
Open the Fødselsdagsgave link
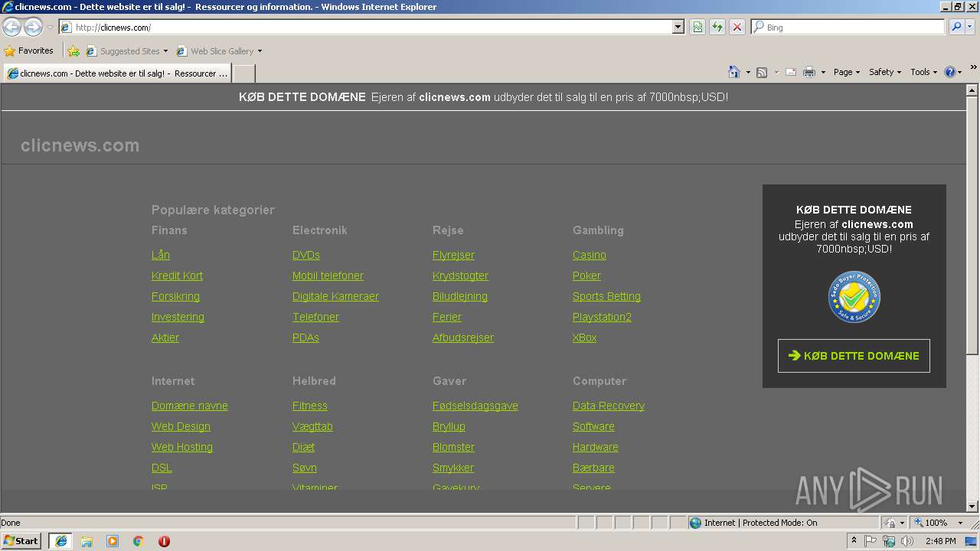pyautogui.click(x=475, y=406)
